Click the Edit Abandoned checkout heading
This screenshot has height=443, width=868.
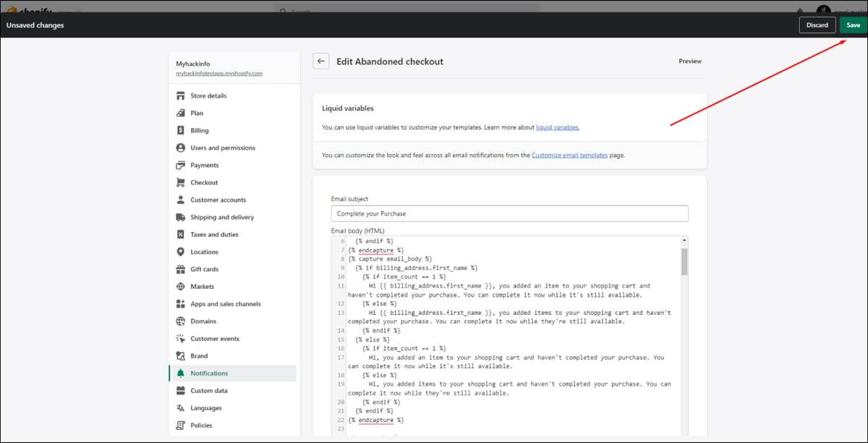click(x=390, y=62)
